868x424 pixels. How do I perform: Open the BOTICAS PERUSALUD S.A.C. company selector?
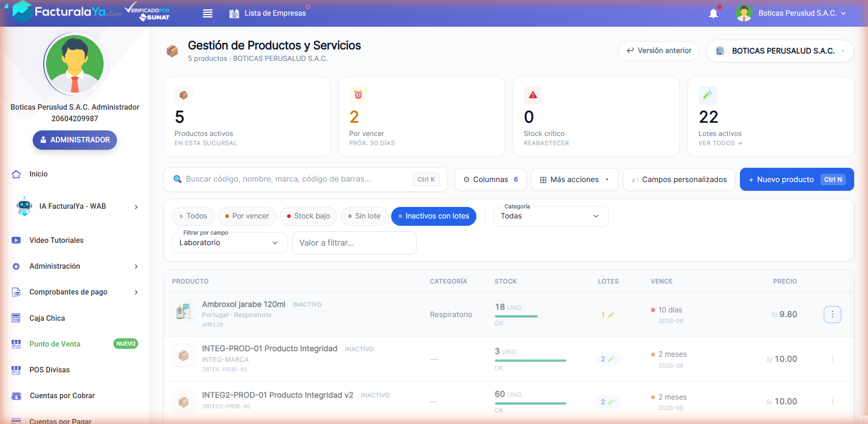point(780,51)
